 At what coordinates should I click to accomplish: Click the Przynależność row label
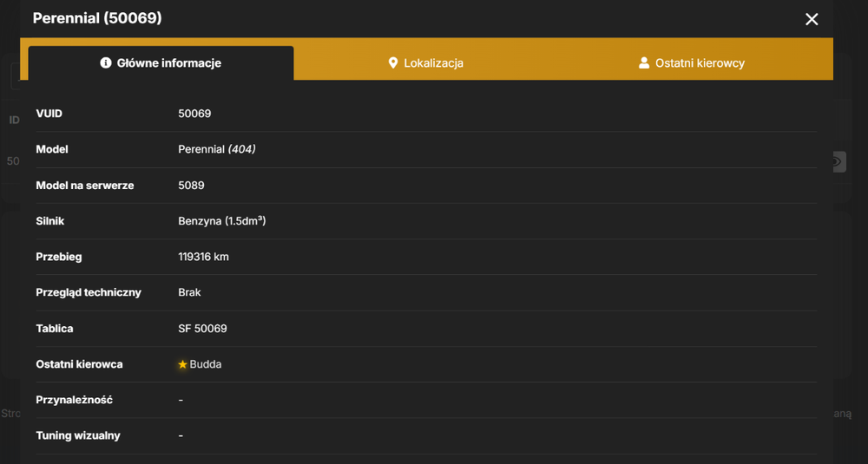tap(74, 400)
